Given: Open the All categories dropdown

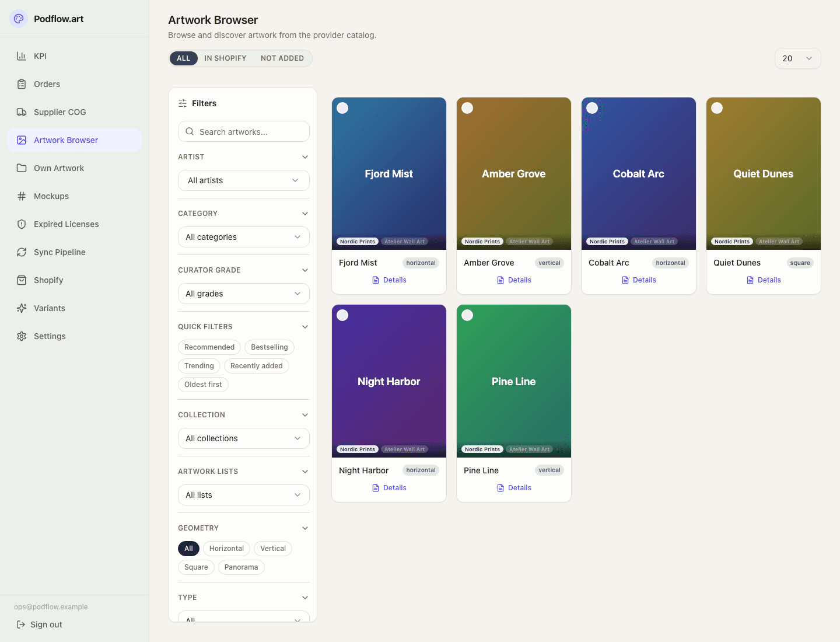Looking at the screenshot, I should [244, 237].
